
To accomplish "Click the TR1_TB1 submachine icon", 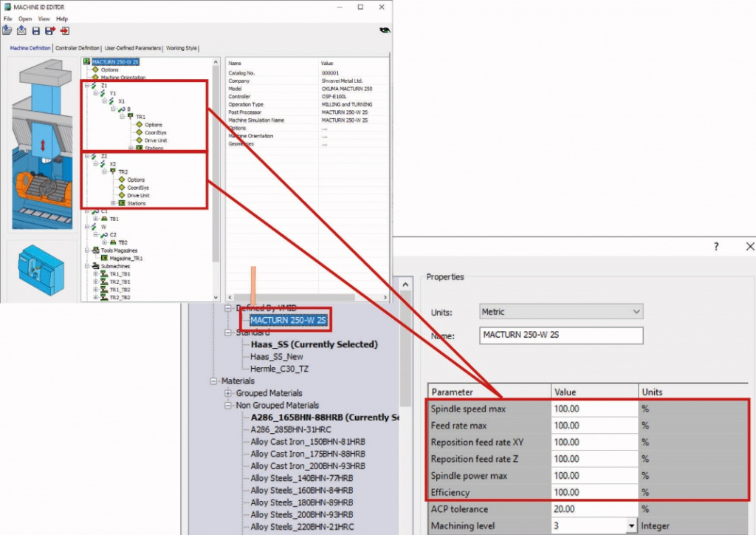I will pyautogui.click(x=104, y=274).
